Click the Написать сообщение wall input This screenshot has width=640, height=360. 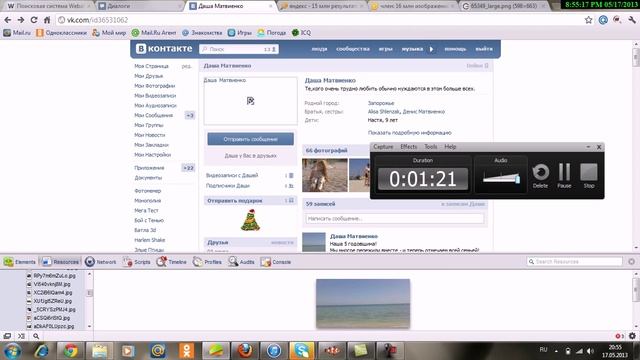tap(394, 219)
